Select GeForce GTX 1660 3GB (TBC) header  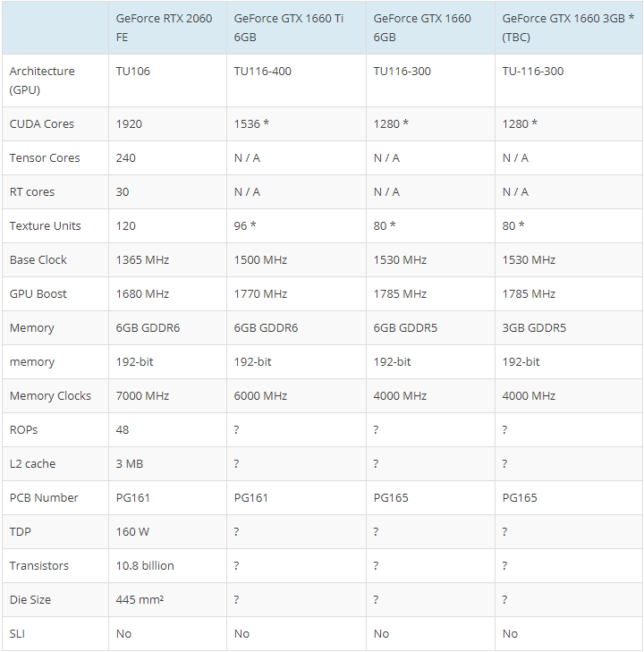click(x=568, y=28)
